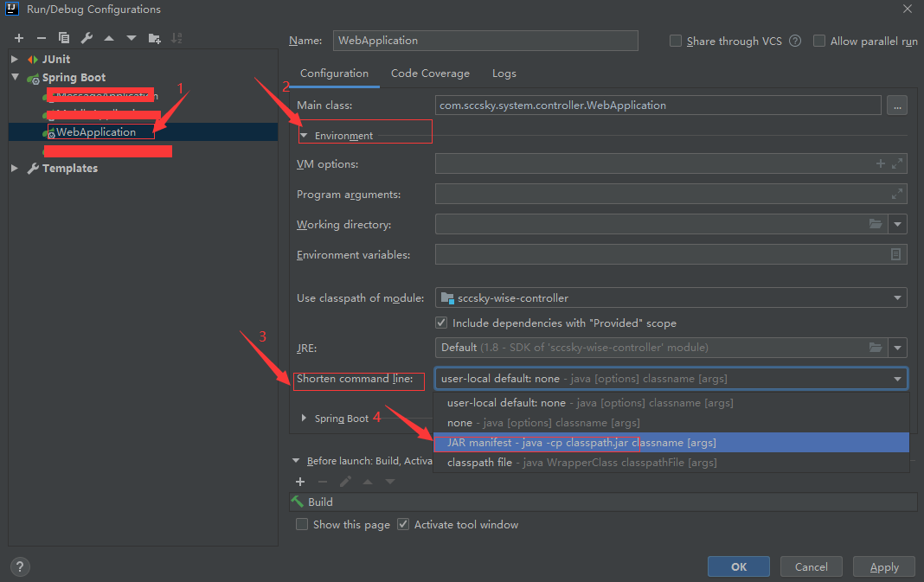This screenshot has width=924, height=582.
Task: Move the selected configuration down
Action: (x=131, y=38)
